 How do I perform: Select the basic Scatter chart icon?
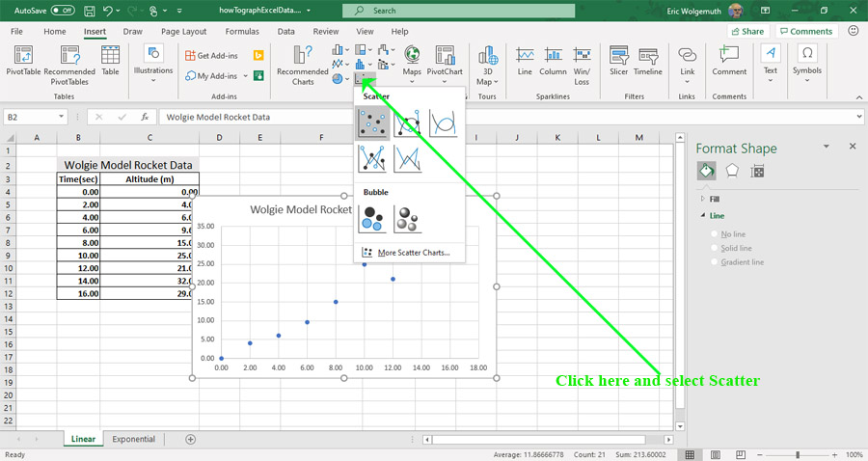tap(372, 122)
